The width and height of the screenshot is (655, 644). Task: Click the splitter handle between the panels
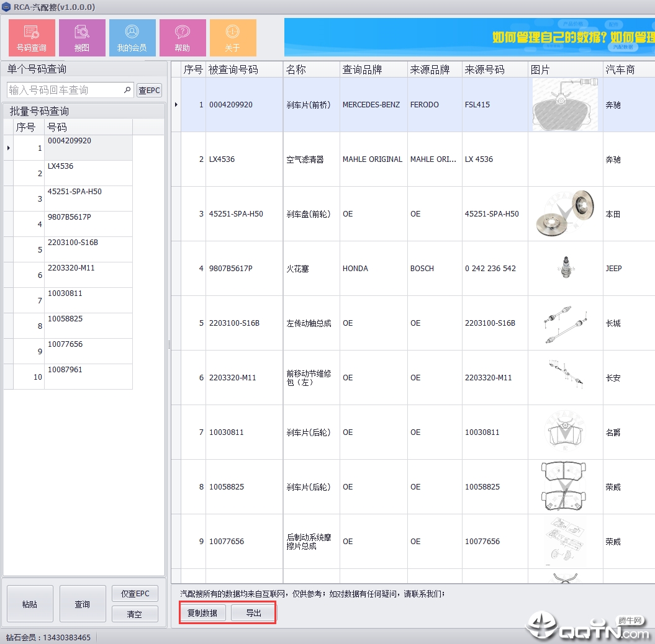click(169, 344)
